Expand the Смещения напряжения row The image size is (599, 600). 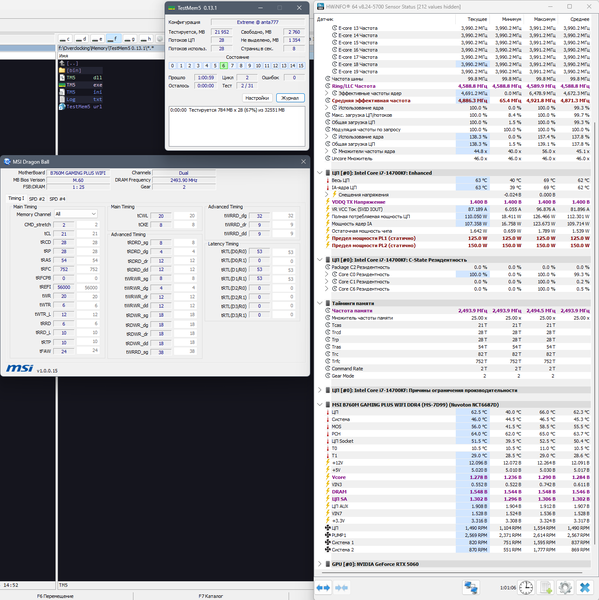point(327,195)
